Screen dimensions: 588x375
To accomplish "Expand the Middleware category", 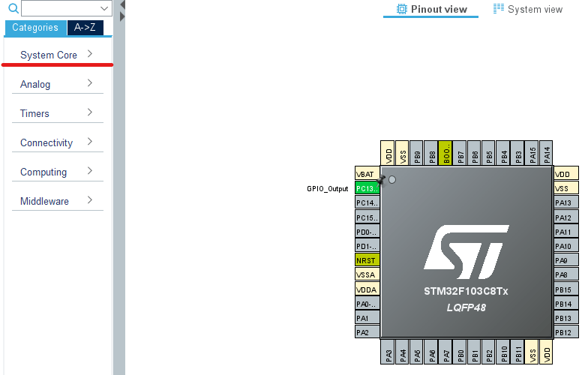I will click(x=57, y=201).
